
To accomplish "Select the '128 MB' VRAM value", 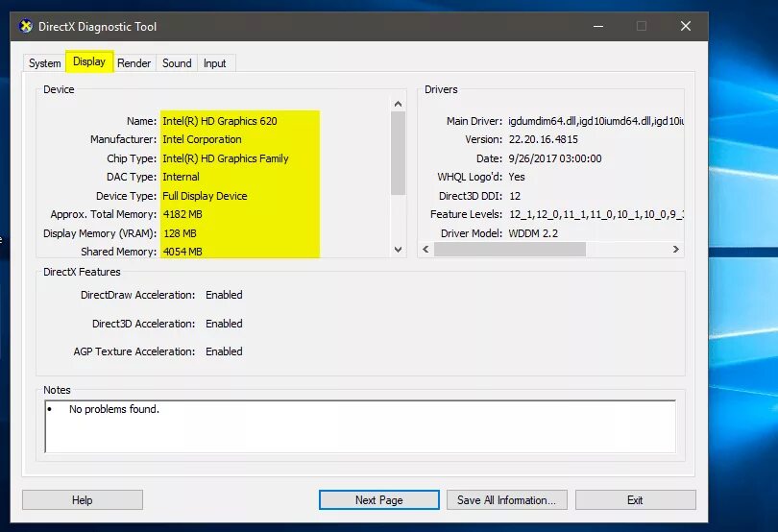I will tap(181, 233).
